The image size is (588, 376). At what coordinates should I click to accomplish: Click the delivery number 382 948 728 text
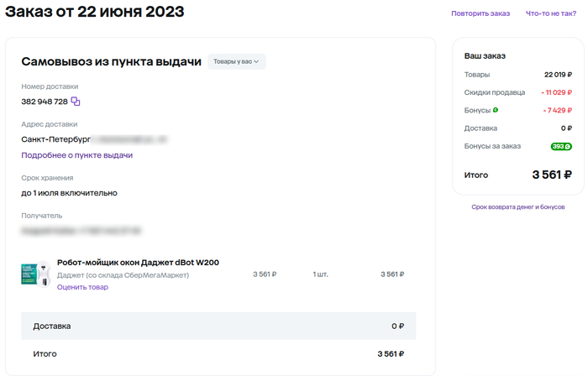pos(45,102)
